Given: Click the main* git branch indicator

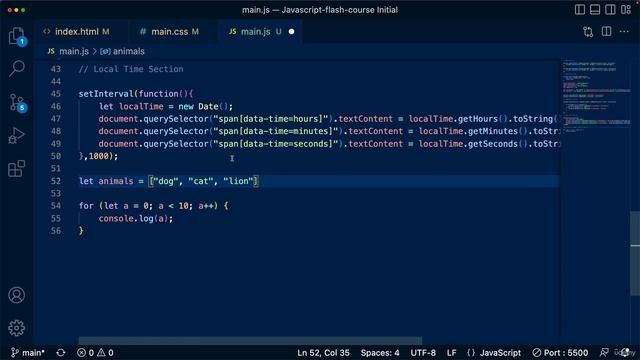Looking at the screenshot, I should coord(28,353).
